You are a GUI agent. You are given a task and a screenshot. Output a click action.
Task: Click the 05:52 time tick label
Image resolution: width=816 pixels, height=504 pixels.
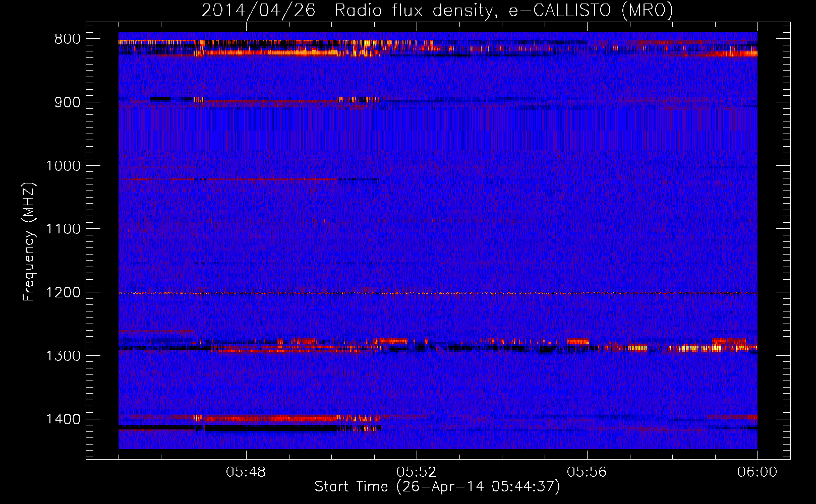click(x=417, y=472)
